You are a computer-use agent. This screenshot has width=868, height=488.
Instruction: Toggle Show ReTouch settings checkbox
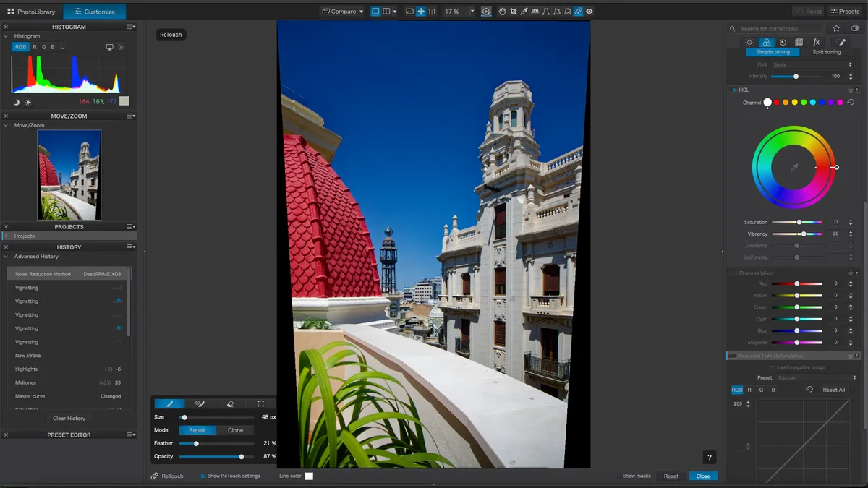203,476
